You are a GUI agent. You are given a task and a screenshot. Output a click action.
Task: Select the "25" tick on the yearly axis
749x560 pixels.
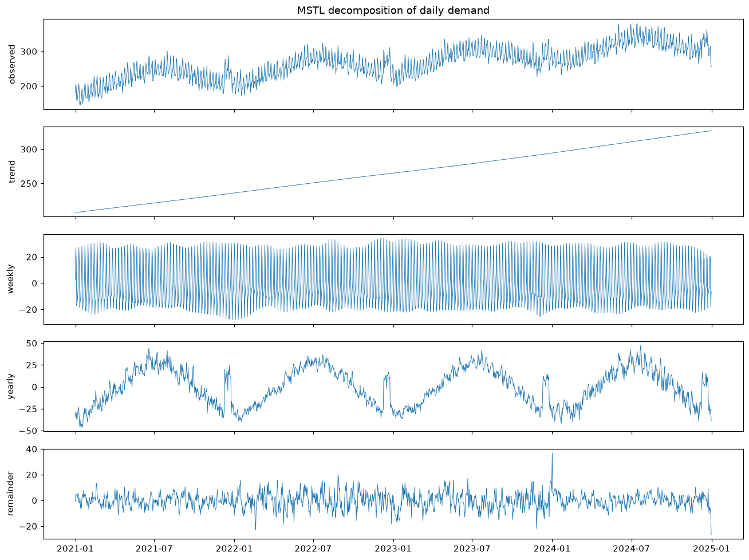coord(33,365)
